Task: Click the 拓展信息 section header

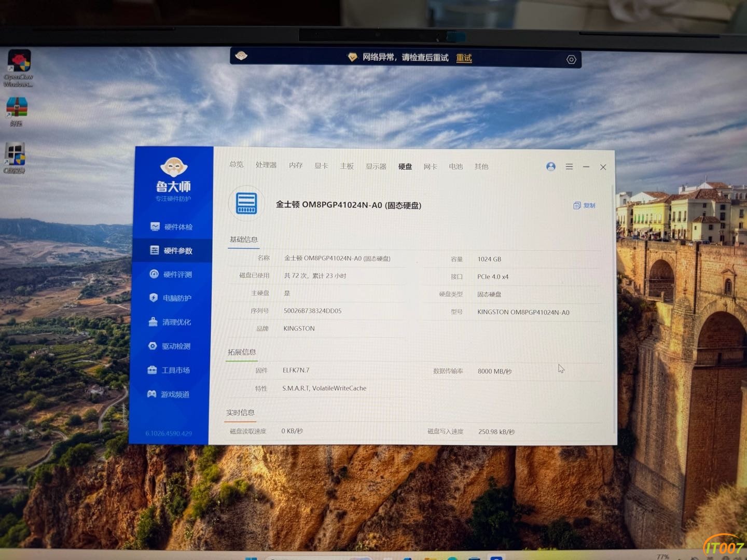Action: pos(242,352)
